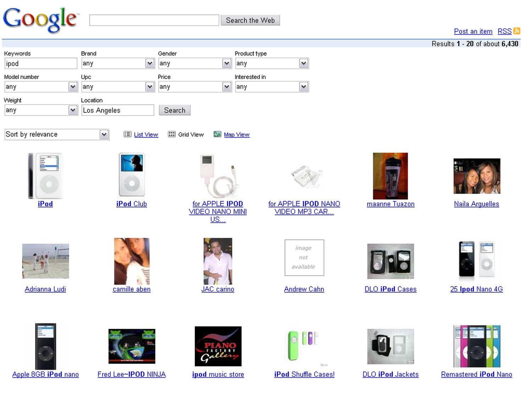Switch to Map View link
The height and width of the screenshot is (399, 532).
tap(237, 135)
